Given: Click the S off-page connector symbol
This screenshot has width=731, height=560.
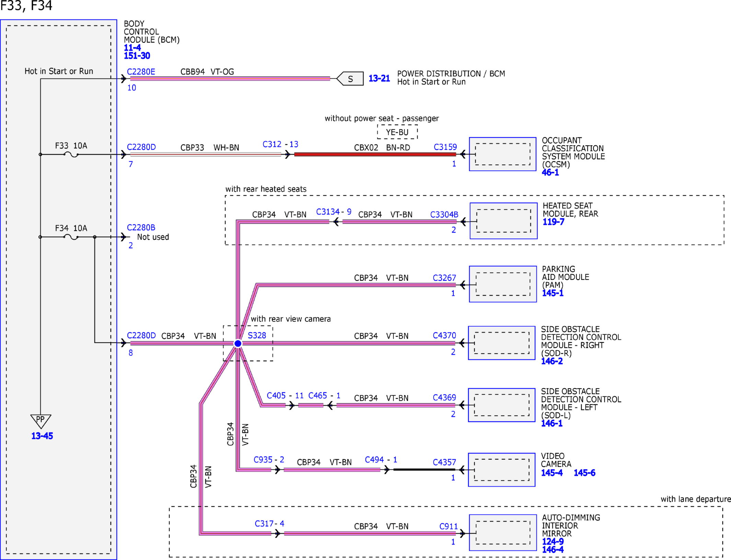Looking at the screenshot, I should [x=350, y=79].
